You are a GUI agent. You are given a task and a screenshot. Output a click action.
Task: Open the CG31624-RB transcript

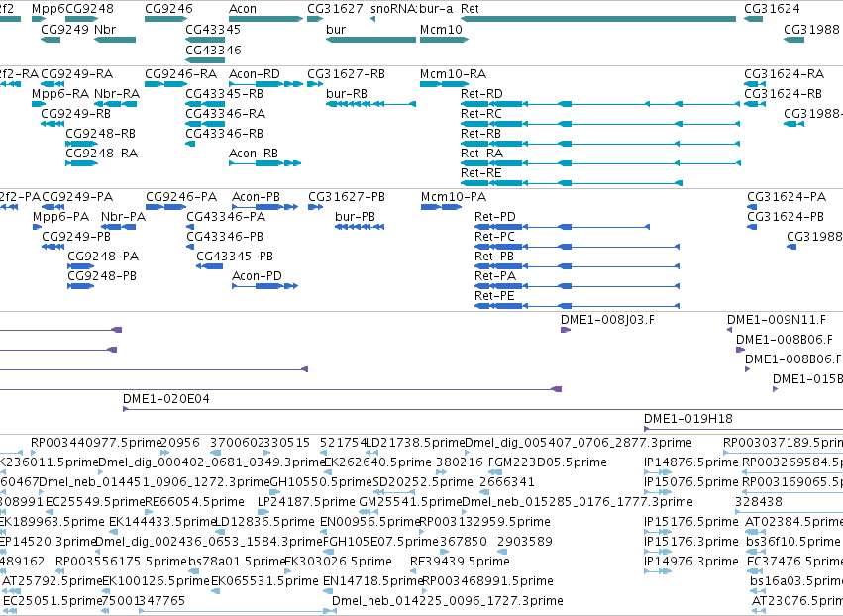(755, 104)
